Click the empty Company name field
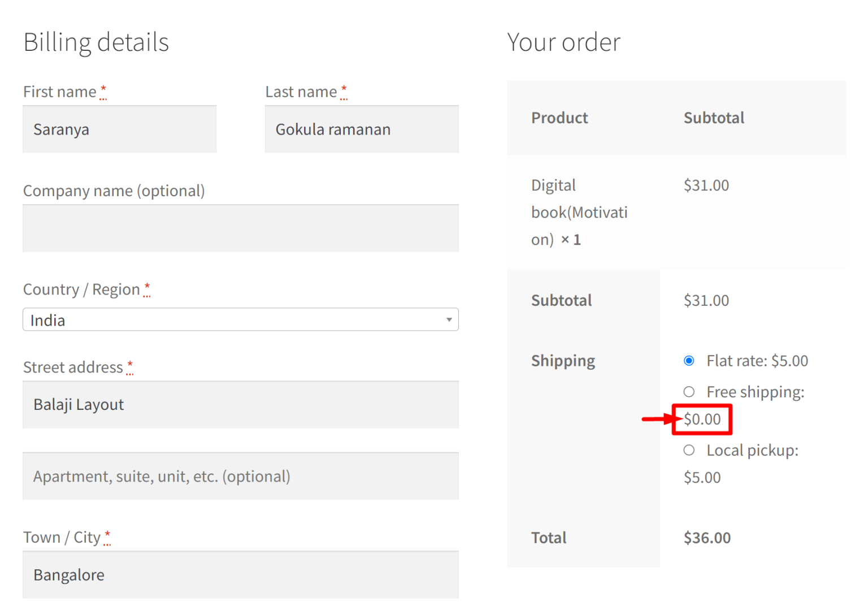 240,228
